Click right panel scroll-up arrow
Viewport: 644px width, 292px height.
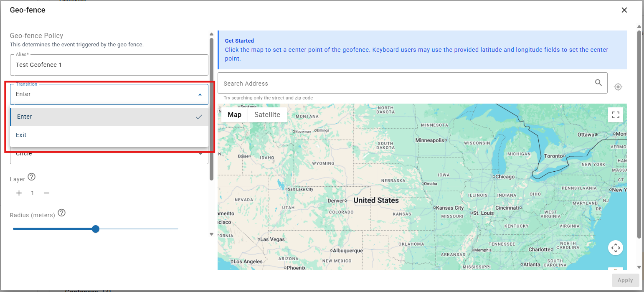639,27
